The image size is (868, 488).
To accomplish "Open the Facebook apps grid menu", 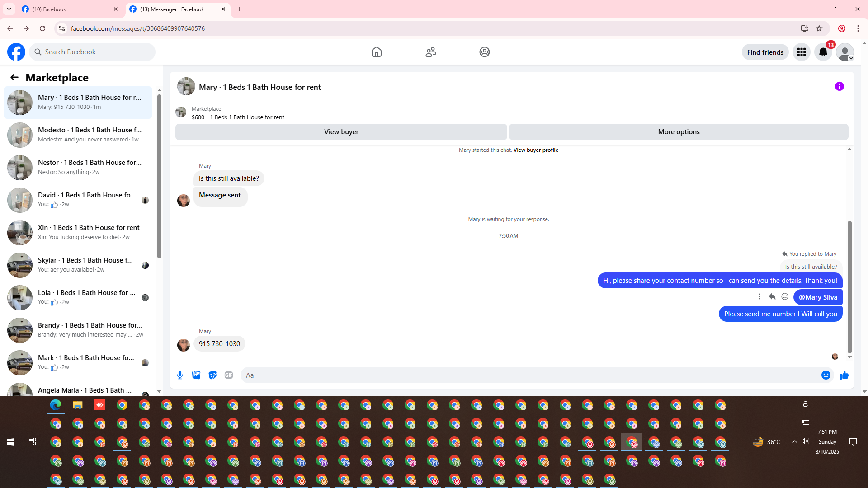I will (801, 52).
